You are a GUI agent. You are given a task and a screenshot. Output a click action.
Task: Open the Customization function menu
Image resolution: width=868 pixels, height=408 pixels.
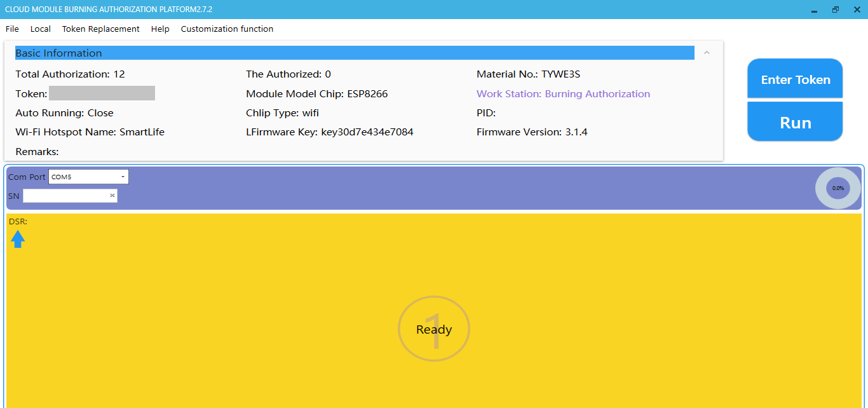(227, 29)
